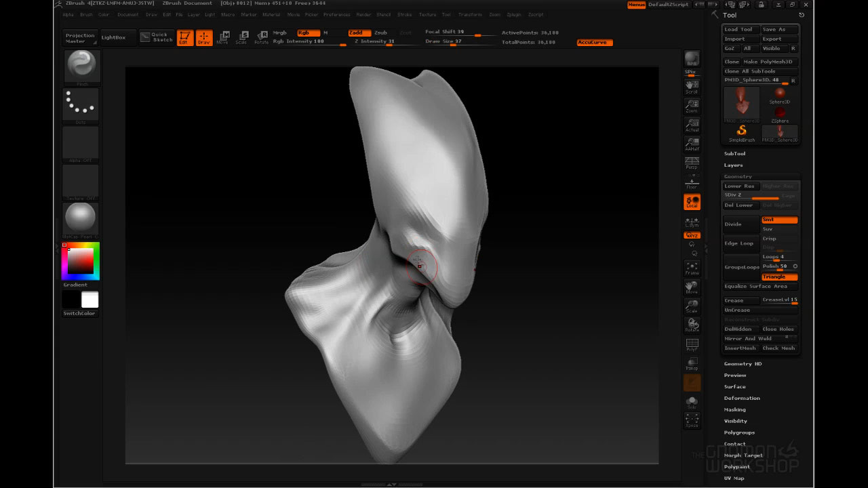Toggle Perspective (Persp) view
The image size is (868, 488).
(692, 163)
